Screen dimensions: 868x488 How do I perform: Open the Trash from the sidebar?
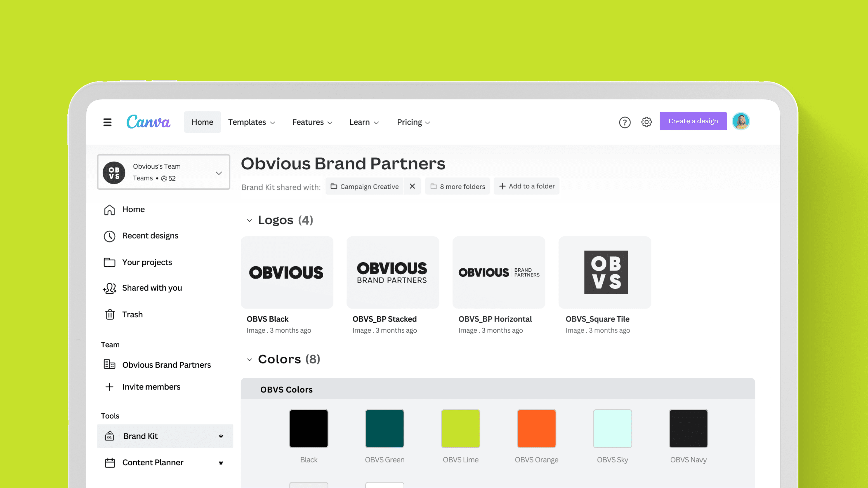pos(132,314)
